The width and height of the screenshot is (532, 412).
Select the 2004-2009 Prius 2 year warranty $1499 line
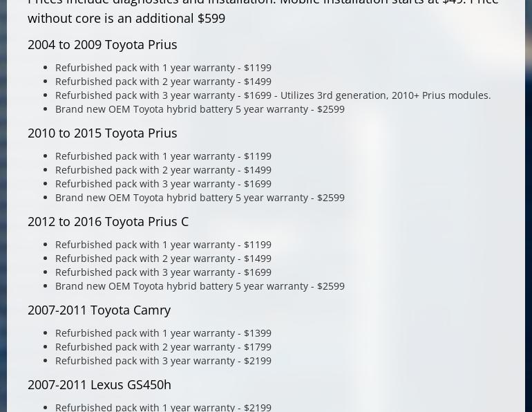tap(163, 82)
